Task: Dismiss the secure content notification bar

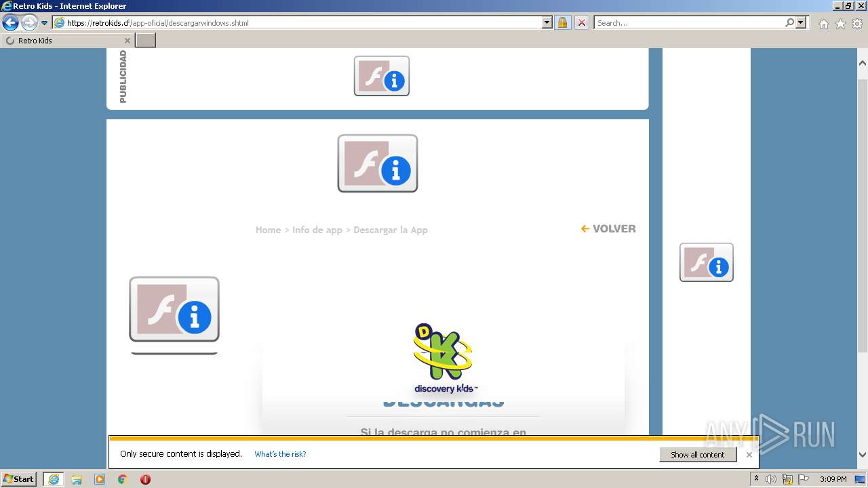Action: [x=749, y=455]
